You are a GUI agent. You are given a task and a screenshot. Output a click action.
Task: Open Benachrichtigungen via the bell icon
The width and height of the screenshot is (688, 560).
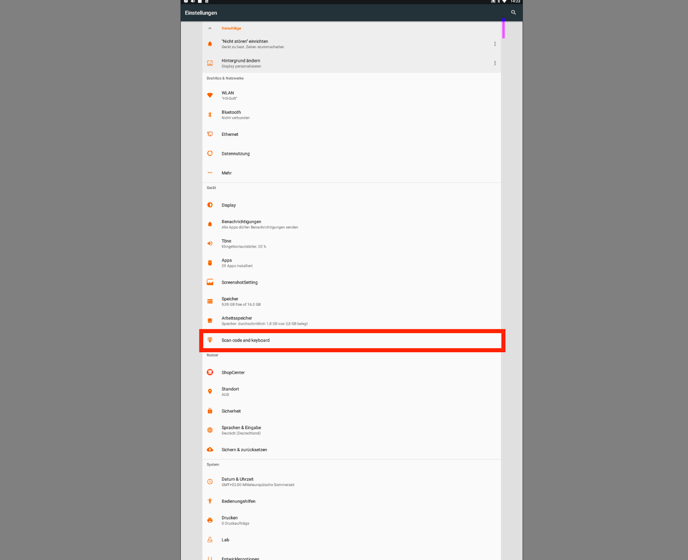(x=210, y=224)
